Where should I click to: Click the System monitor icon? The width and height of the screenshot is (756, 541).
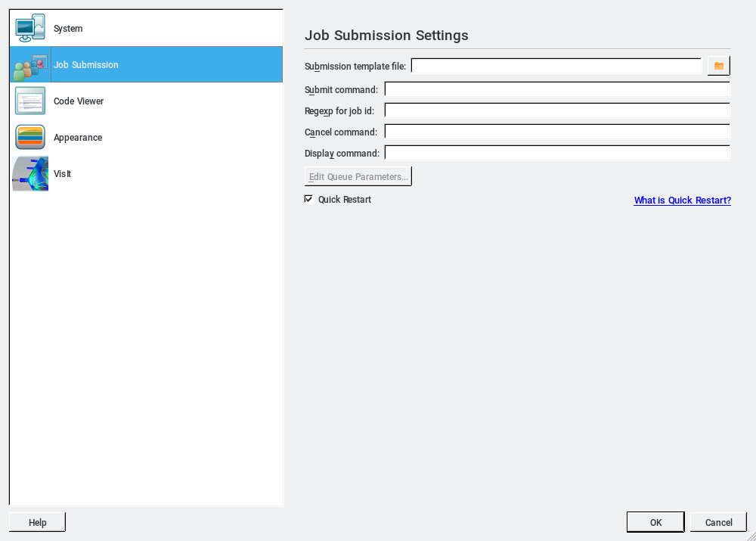point(30,29)
